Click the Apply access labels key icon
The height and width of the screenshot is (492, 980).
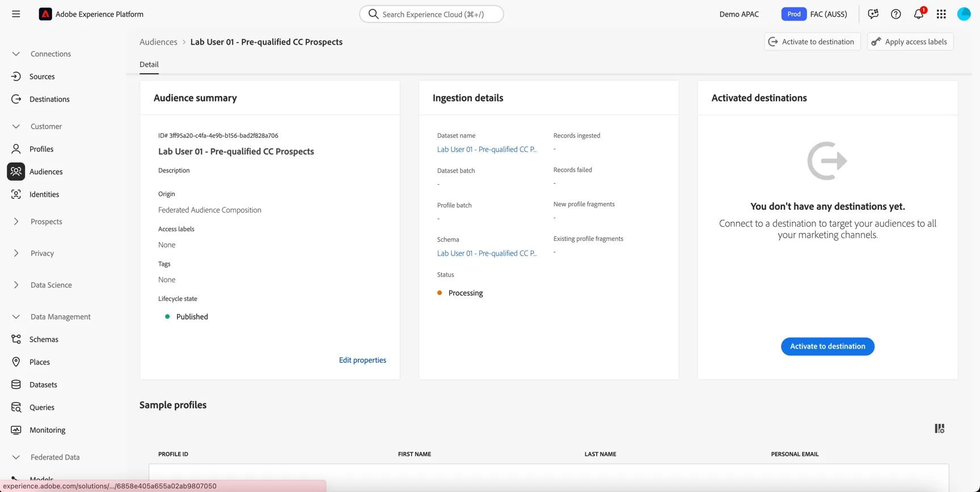point(876,42)
